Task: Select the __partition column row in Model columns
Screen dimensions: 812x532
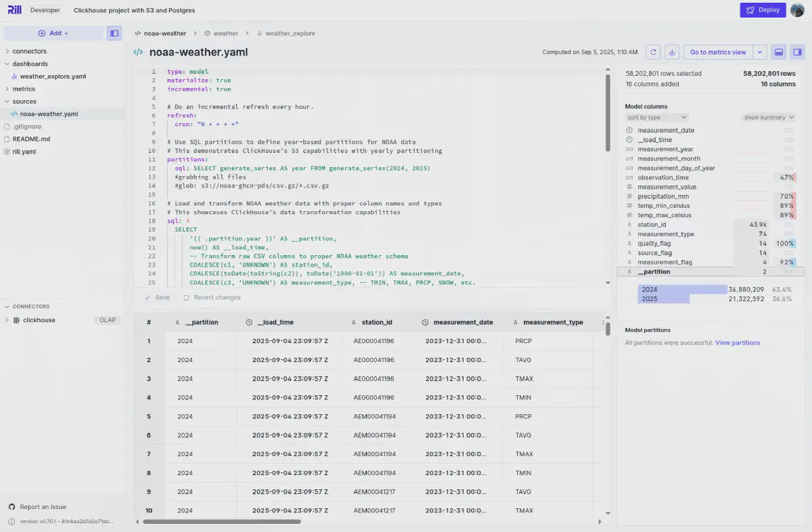Action: [x=710, y=272]
